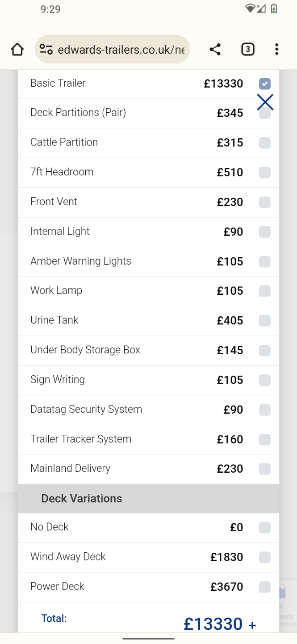Enable Mainland Delivery
This screenshot has height=644, width=297.
265,469
